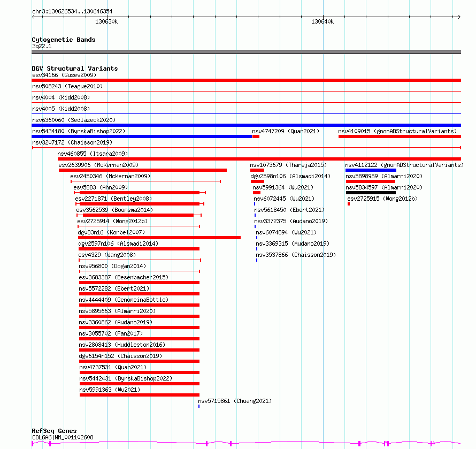476x449 pixels.
Task: Click the COL6A6|NM_001102608 gene label
Action: (63, 437)
